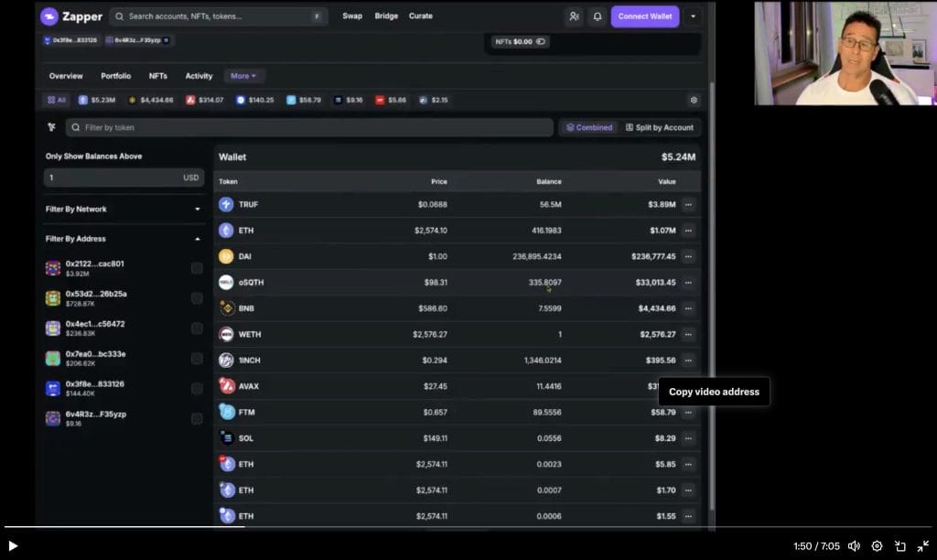The image size is (937, 560).
Task: Focus the Search accounts, NFTs, tokens field
Action: coord(219,16)
